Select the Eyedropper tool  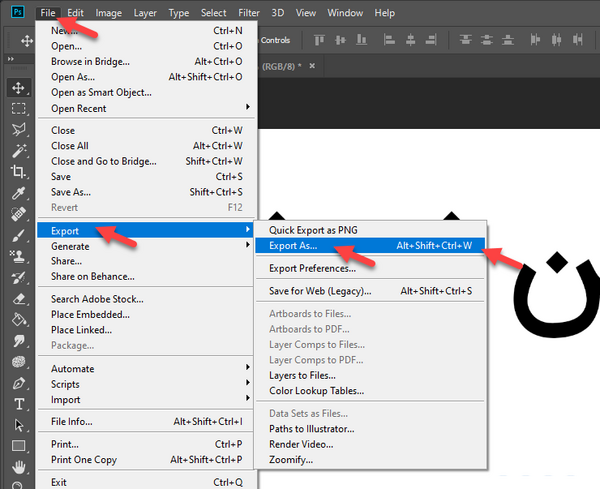(18, 193)
